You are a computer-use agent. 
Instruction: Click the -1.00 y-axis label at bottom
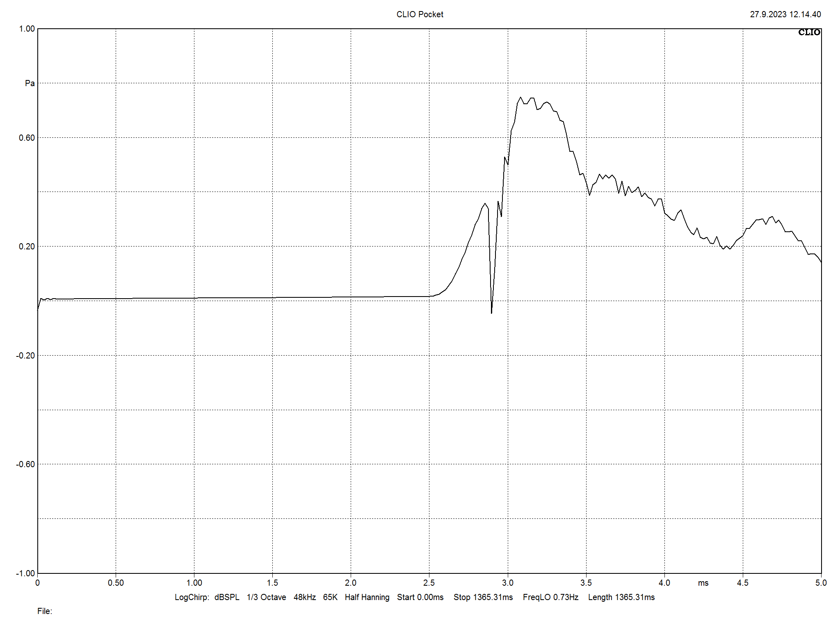click(x=25, y=573)
